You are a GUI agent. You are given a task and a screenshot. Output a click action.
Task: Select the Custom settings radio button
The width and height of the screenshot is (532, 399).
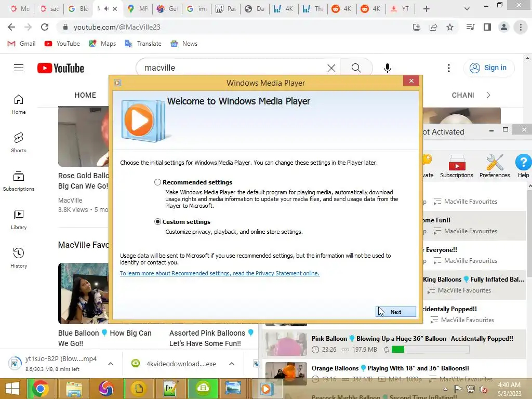tap(157, 221)
